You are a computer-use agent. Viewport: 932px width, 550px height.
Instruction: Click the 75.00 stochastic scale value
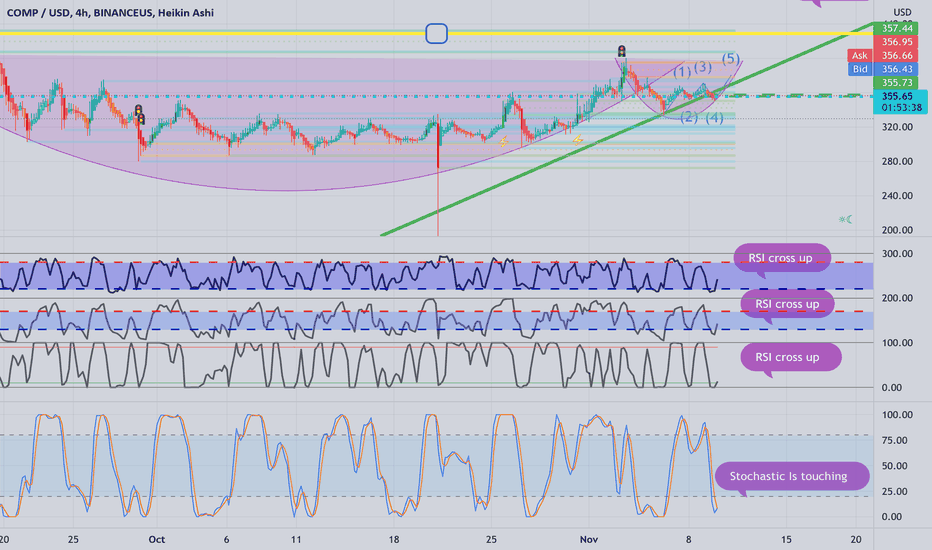pyautogui.click(x=894, y=441)
